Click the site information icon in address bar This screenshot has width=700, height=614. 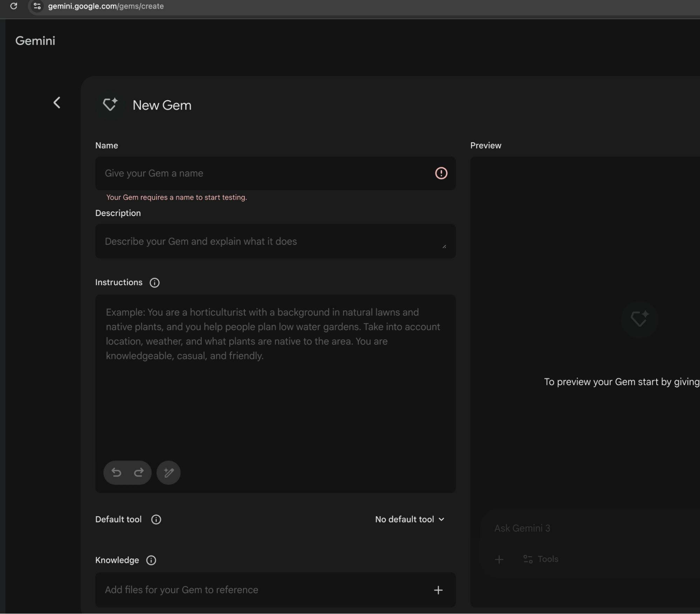pyautogui.click(x=37, y=6)
